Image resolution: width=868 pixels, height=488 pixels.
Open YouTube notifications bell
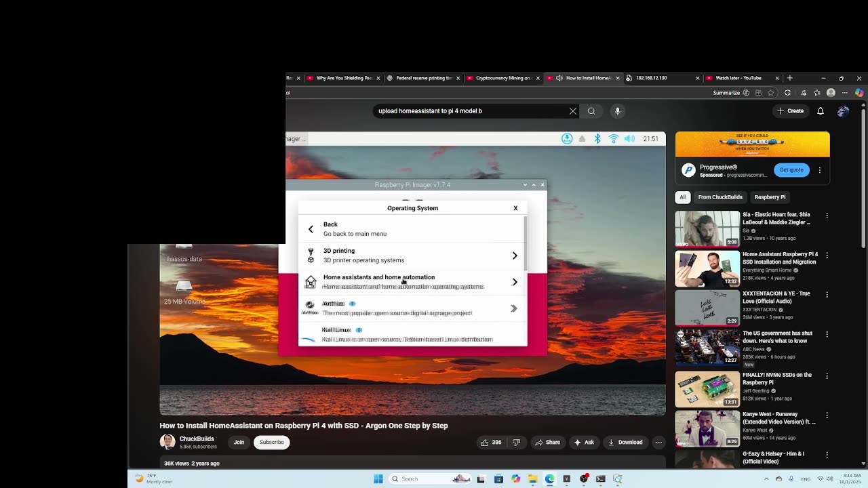(821, 111)
